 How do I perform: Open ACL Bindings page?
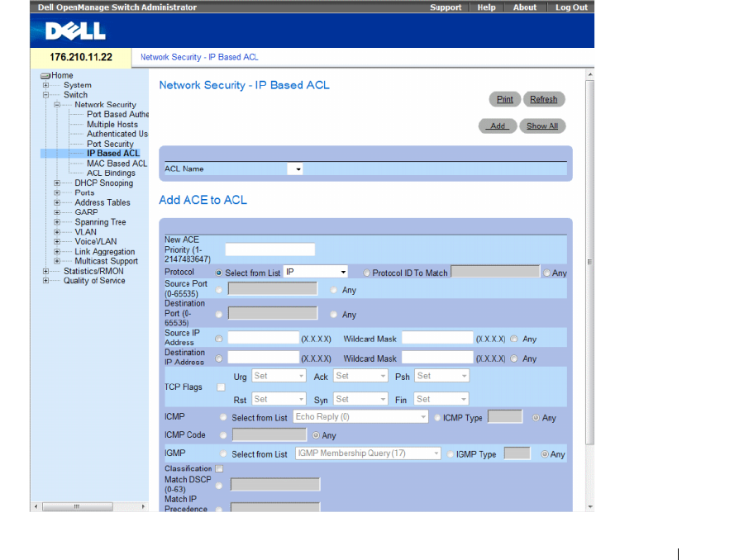111,173
